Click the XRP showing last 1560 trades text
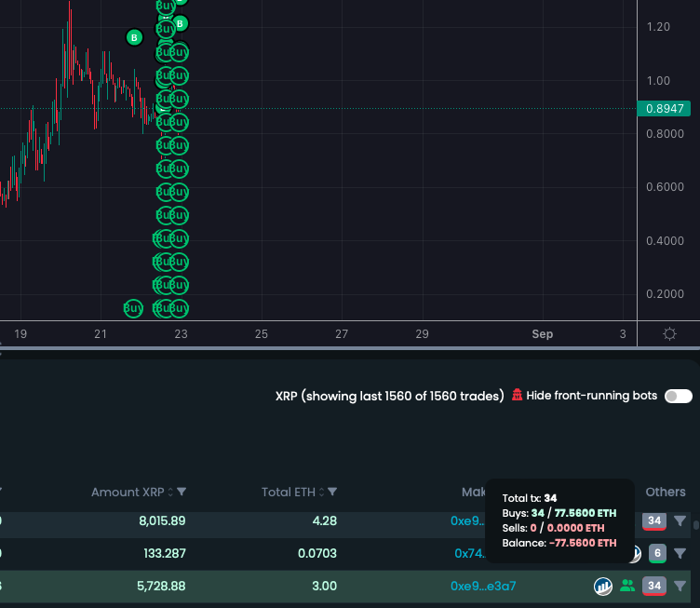The height and width of the screenshot is (608, 700). [x=390, y=396]
